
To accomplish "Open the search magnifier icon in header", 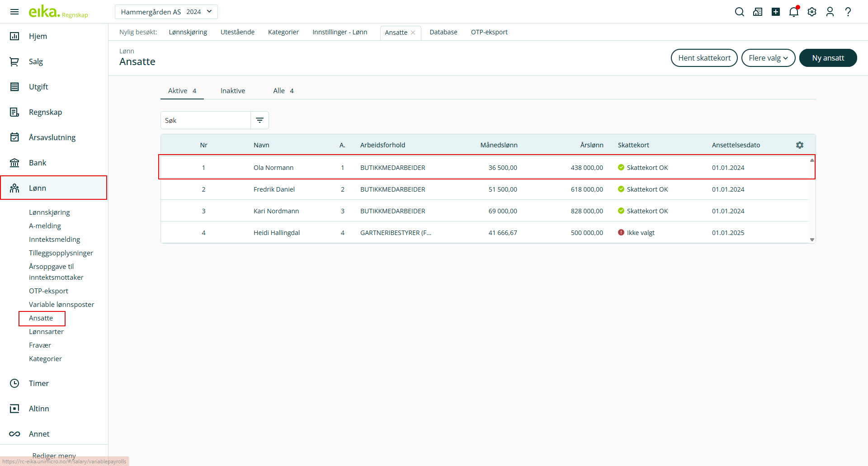I will 739,12.
